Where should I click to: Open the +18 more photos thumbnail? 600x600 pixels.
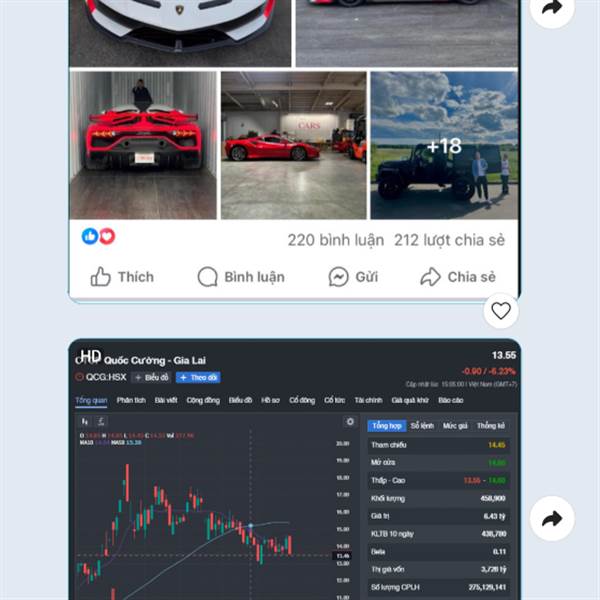tap(444, 145)
